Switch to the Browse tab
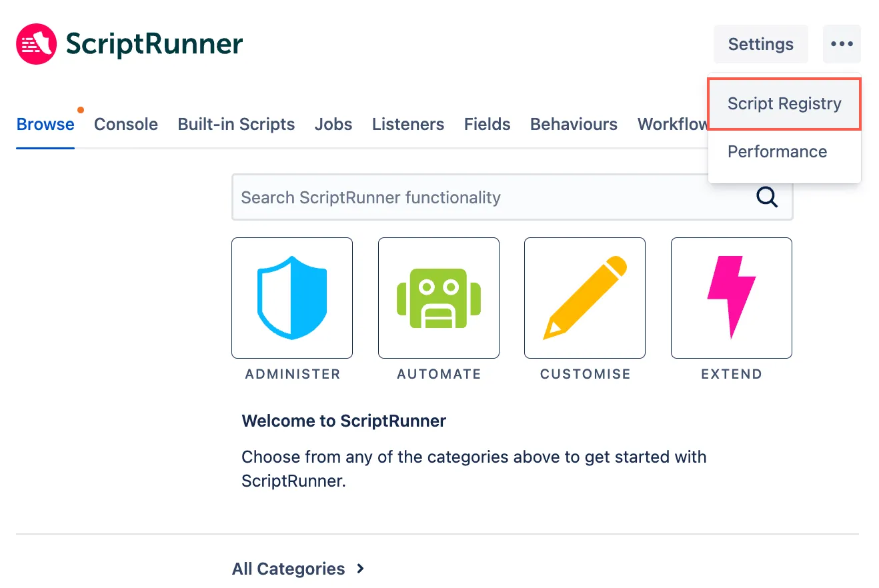This screenshot has height=588, width=879. pos(45,125)
